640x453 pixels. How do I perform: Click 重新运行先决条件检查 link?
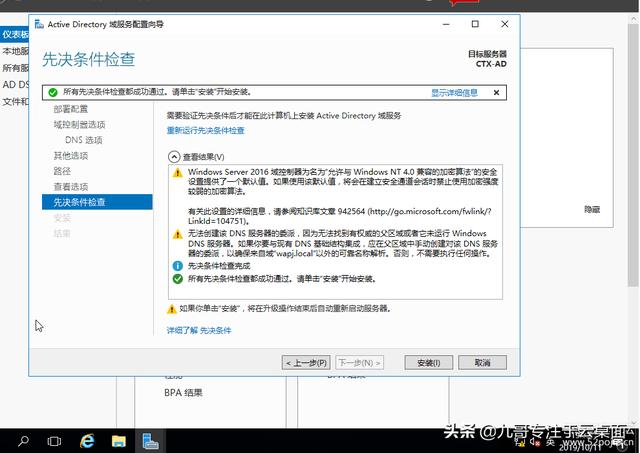click(205, 130)
